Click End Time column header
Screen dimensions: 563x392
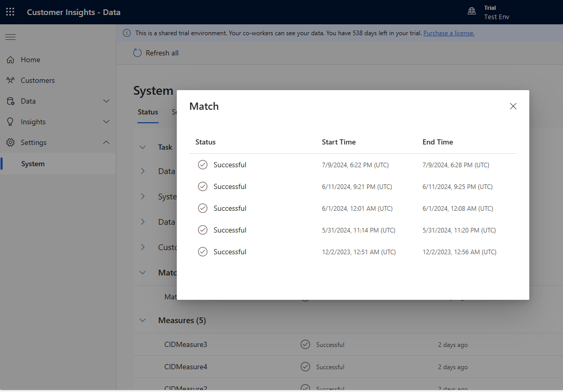pyautogui.click(x=438, y=142)
